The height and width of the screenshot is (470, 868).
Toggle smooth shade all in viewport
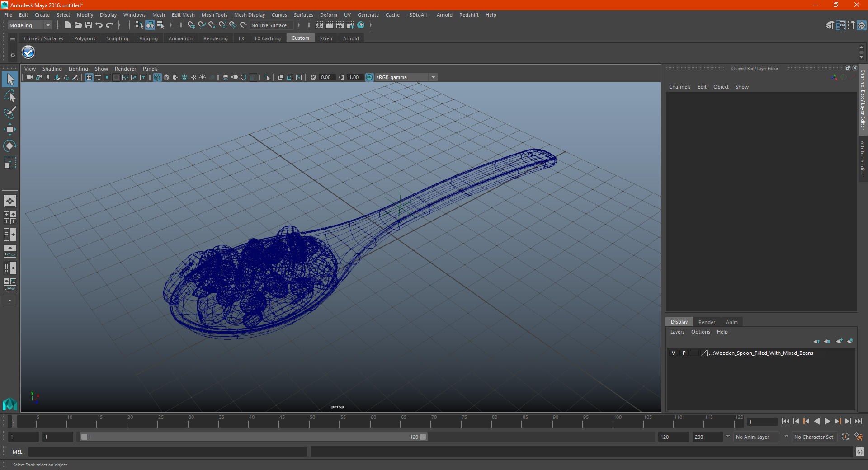tap(166, 77)
